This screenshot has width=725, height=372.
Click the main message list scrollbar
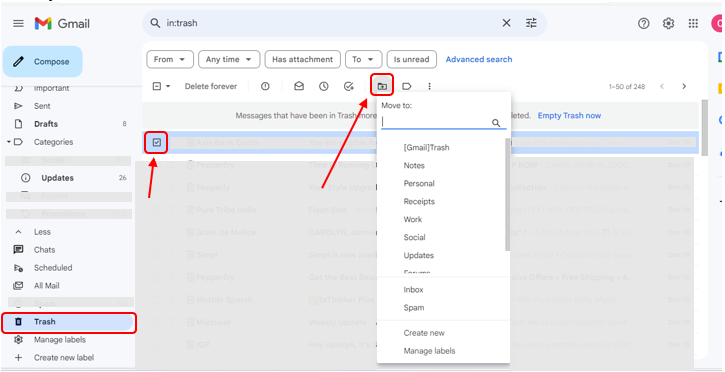[705, 128]
